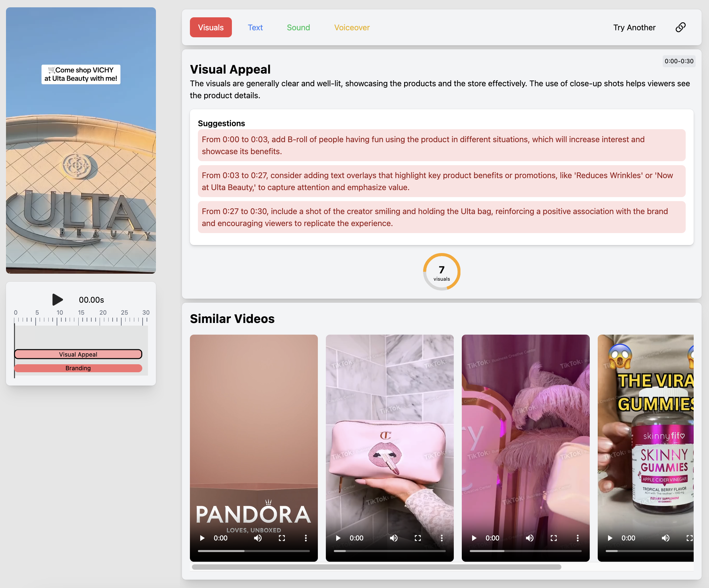The height and width of the screenshot is (588, 709).
Task: Seek Pandora video progress bar
Action: [254, 551]
